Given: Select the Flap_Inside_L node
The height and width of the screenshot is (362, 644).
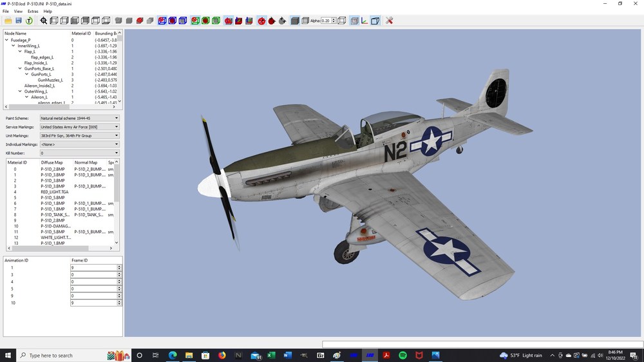Looking at the screenshot, I should tap(35, 63).
